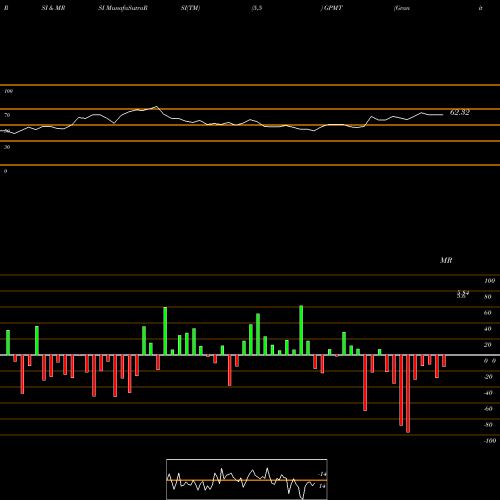500x500 pixels.
Task: Click the 'SI(TM)' header text
Action: click(190, 8)
